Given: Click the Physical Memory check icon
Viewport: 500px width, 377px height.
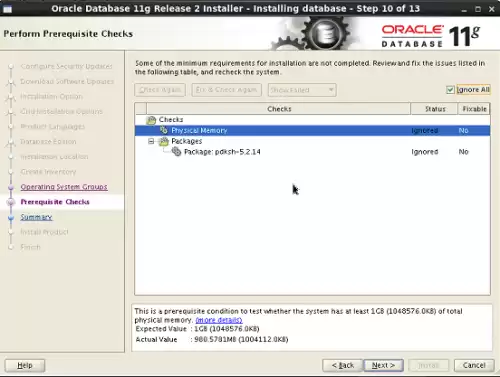Looking at the screenshot, I should click(x=164, y=130).
